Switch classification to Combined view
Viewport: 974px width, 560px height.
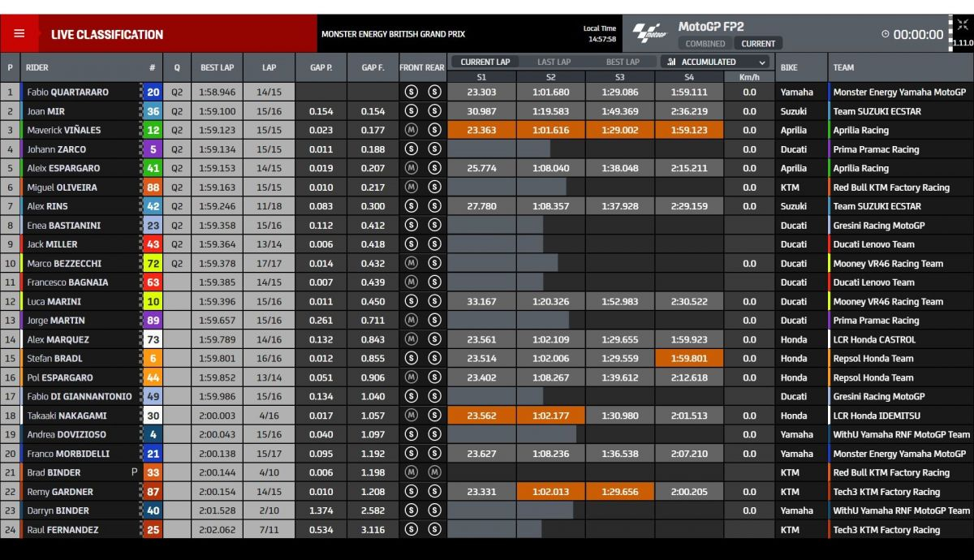pos(705,44)
